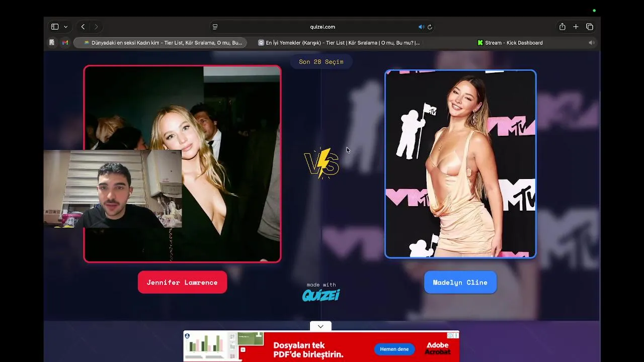The width and height of the screenshot is (644, 362).
Task: Open the pinned Gmail tab
Action: pyautogui.click(x=65, y=43)
